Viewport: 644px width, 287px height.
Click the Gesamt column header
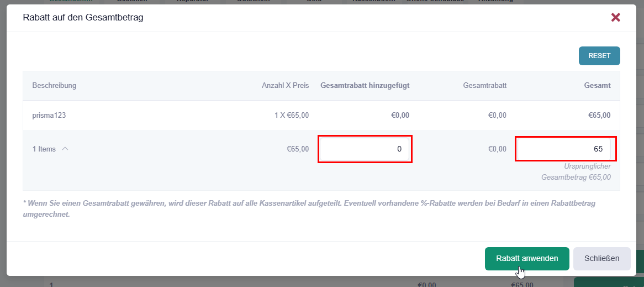click(x=597, y=86)
